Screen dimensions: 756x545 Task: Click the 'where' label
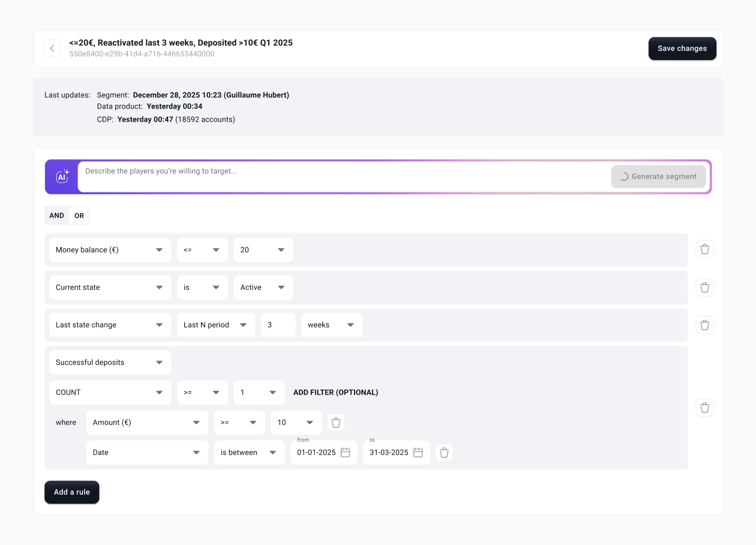coord(66,422)
